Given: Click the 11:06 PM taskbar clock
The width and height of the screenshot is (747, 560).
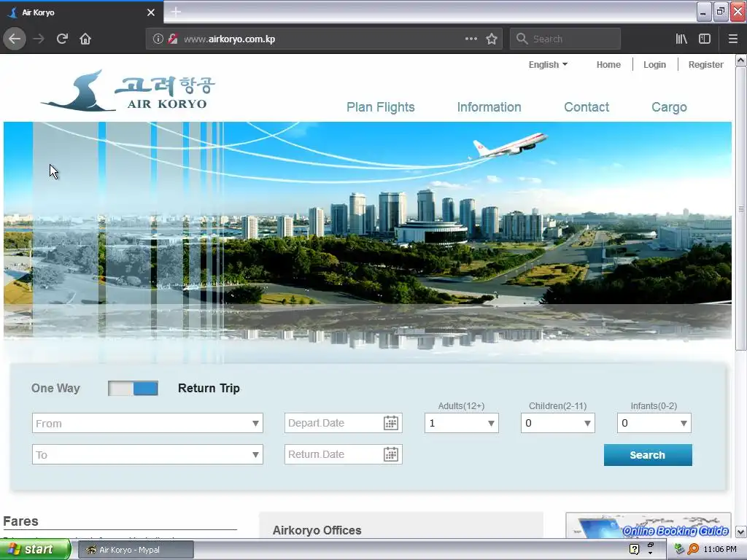Looking at the screenshot, I should (720, 549).
